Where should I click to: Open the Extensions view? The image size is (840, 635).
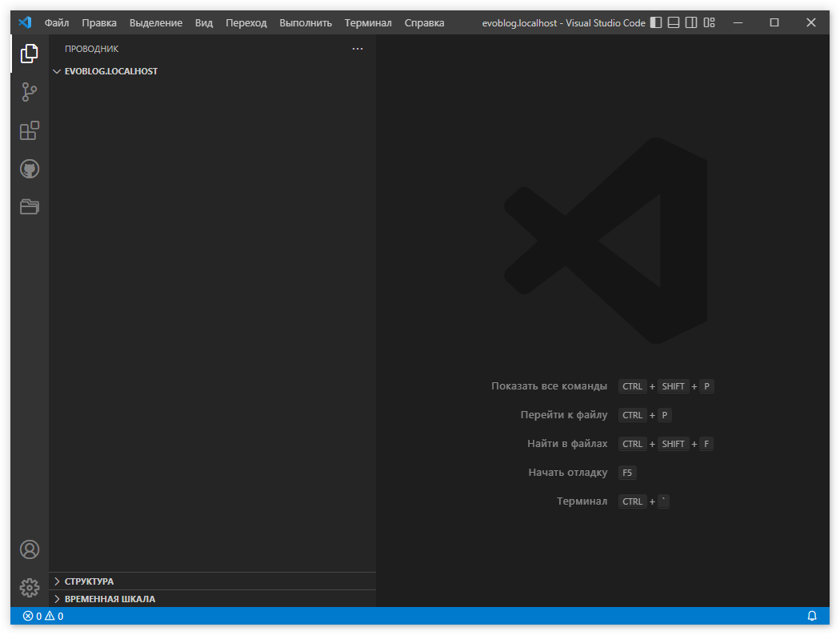[29, 130]
